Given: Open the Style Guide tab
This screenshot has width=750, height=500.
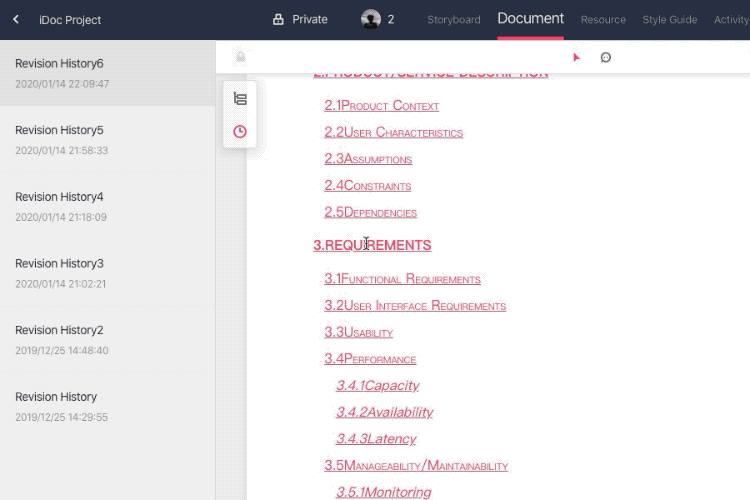Looking at the screenshot, I should coord(670,20).
